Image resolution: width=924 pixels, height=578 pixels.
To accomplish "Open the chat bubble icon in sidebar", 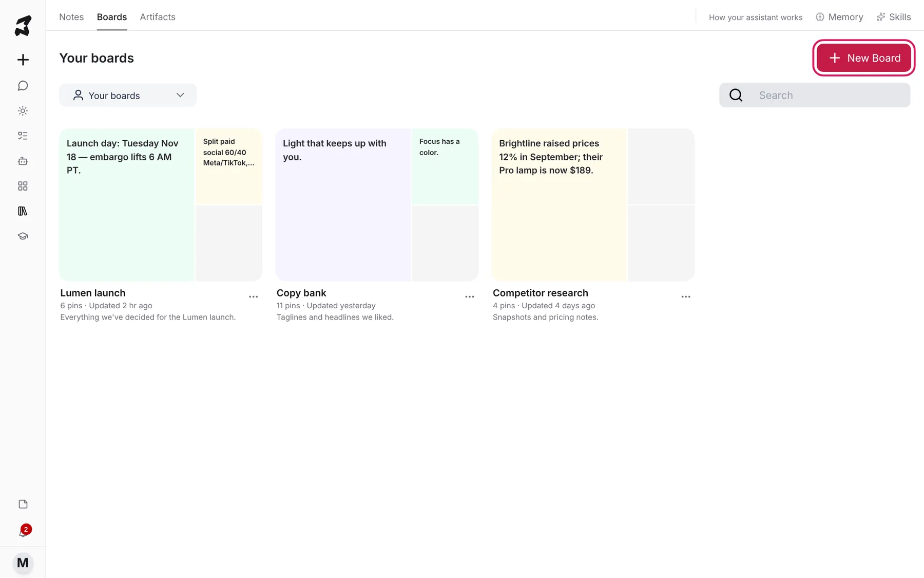I will (23, 86).
